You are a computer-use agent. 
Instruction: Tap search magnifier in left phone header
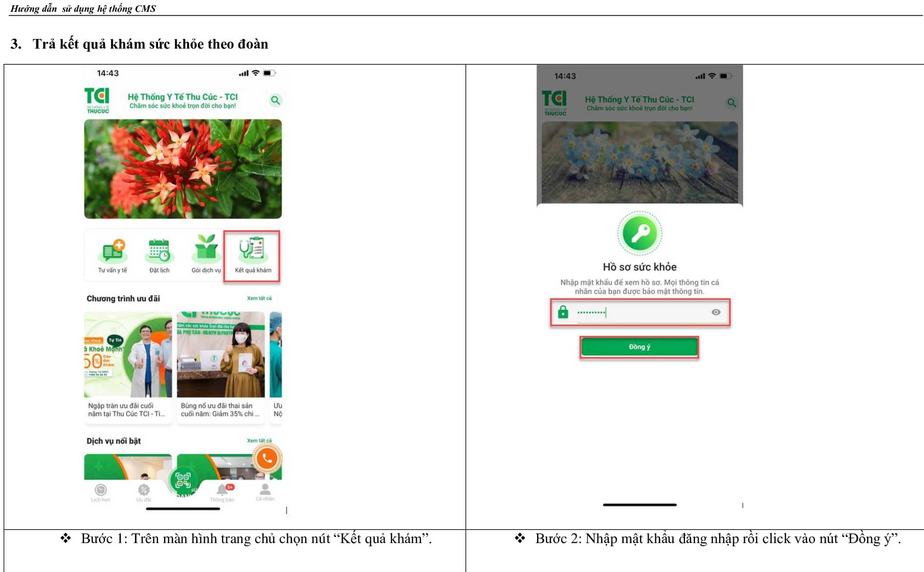coord(275,100)
